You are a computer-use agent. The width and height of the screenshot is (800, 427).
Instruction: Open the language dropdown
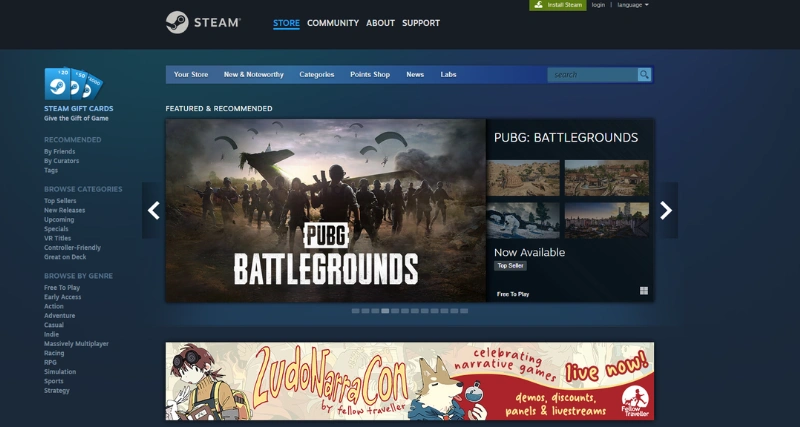tap(632, 5)
